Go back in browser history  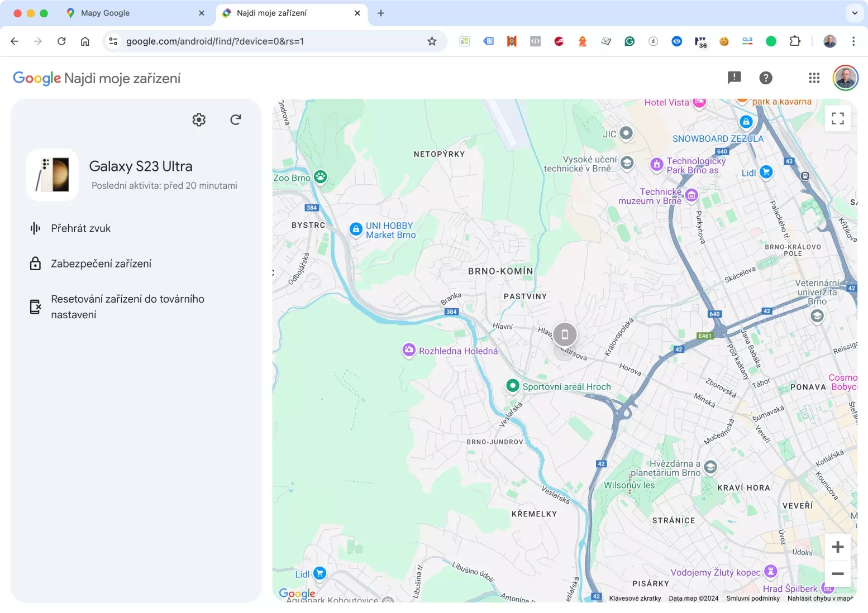pyautogui.click(x=15, y=41)
